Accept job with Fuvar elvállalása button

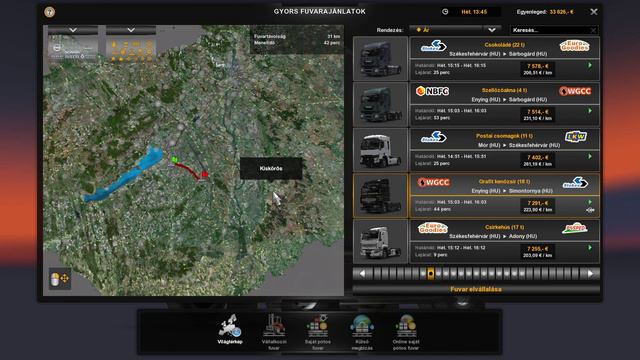pyautogui.click(x=476, y=289)
